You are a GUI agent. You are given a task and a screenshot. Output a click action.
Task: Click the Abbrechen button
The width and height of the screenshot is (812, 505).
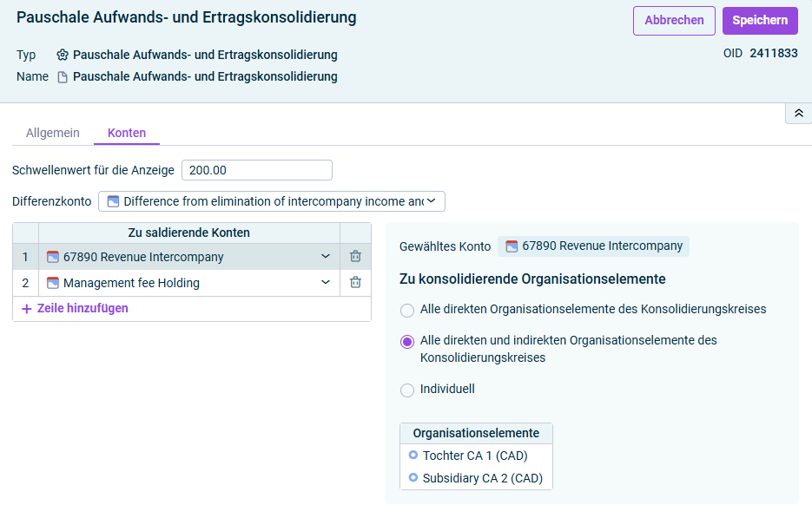(674, 21)
